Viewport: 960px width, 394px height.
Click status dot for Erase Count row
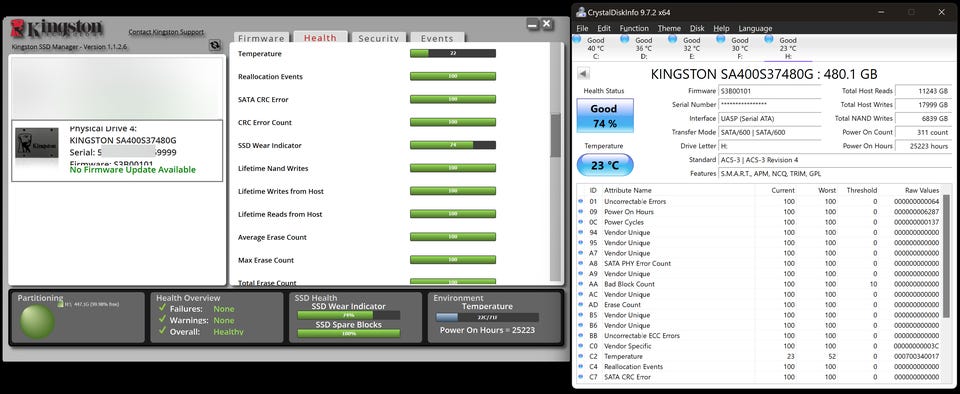pos(581,305)
